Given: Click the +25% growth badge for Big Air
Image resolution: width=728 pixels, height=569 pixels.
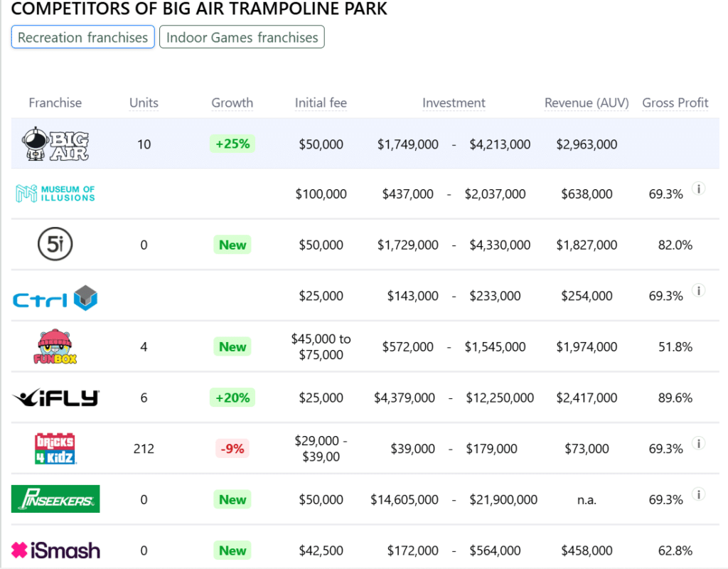Looking at the screenshot, I should (232, 144).
